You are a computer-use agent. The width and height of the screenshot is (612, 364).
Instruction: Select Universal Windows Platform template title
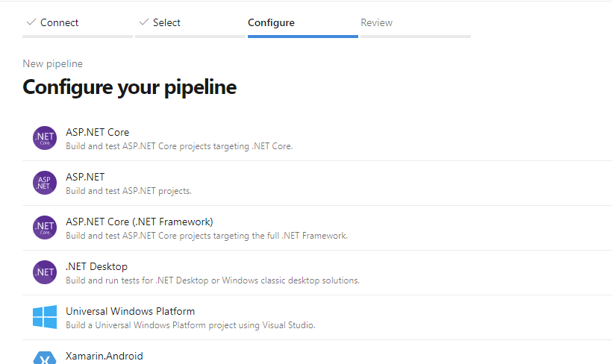pyautogui.click(x=131, y=311)
